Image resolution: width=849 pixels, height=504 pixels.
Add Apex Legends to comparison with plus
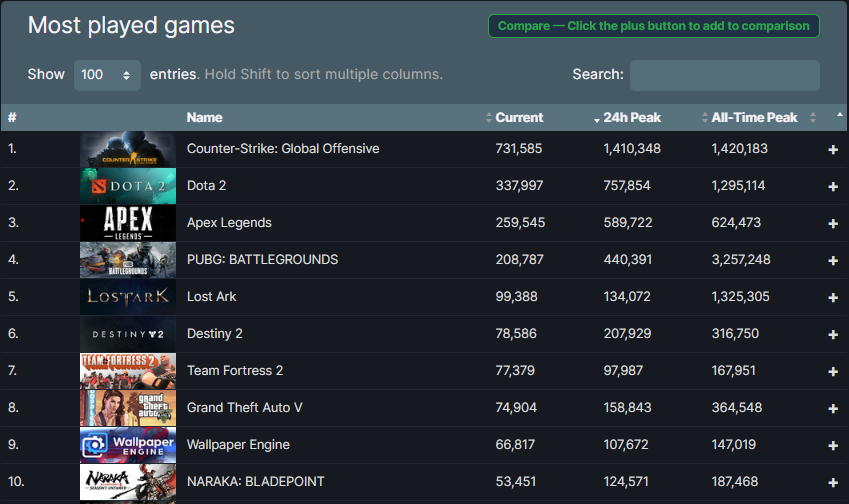click(x=833, y=224)
